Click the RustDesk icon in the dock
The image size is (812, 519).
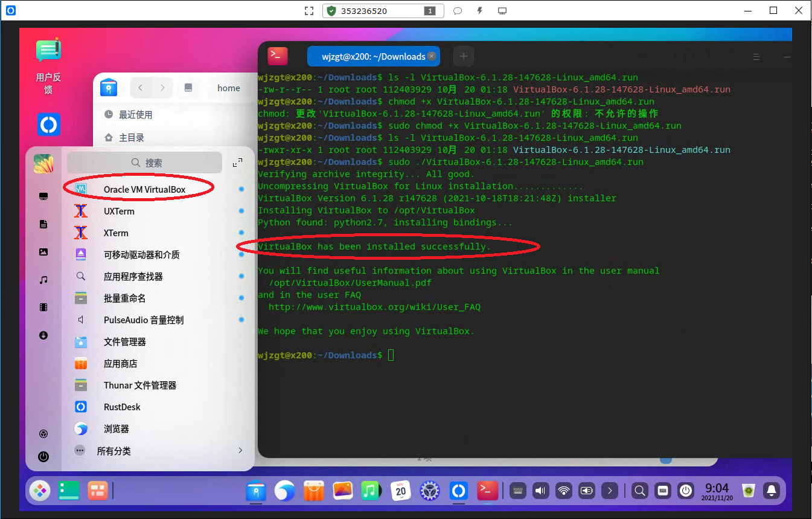[458, 491]
